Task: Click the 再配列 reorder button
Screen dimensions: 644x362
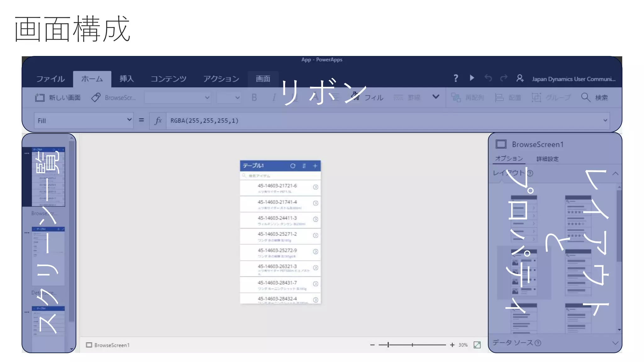Action: pos(468,97)
